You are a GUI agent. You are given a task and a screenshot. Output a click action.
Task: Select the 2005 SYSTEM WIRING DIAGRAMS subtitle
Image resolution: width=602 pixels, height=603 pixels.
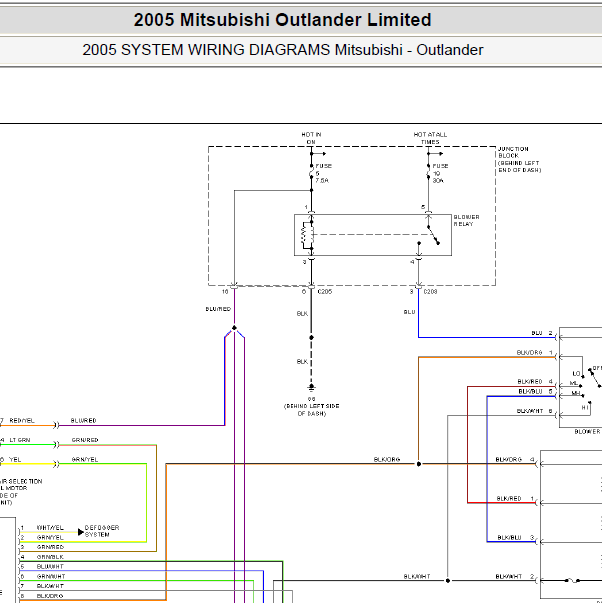pyautogui.click(x=282, y=50)
